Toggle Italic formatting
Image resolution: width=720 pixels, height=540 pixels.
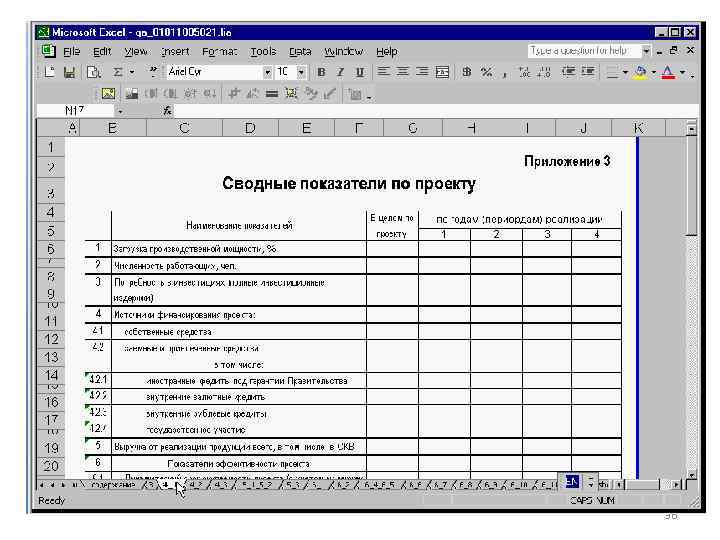[340, 72]
